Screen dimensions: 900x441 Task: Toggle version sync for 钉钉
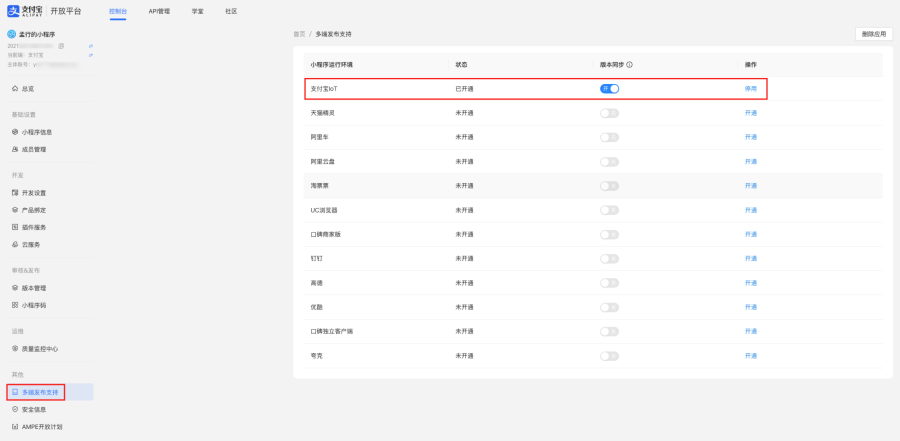(610, 259)
